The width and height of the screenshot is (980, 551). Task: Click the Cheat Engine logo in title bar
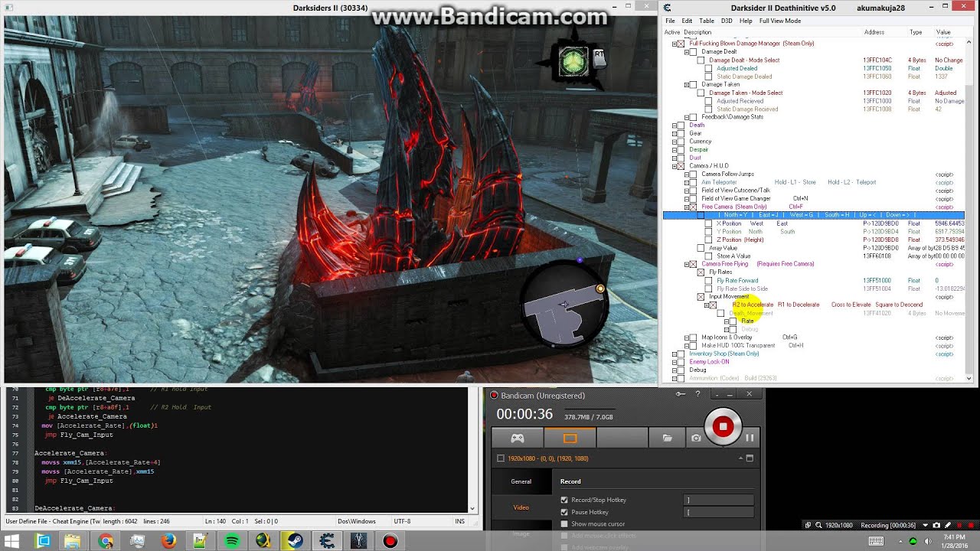tap(668, 8)
